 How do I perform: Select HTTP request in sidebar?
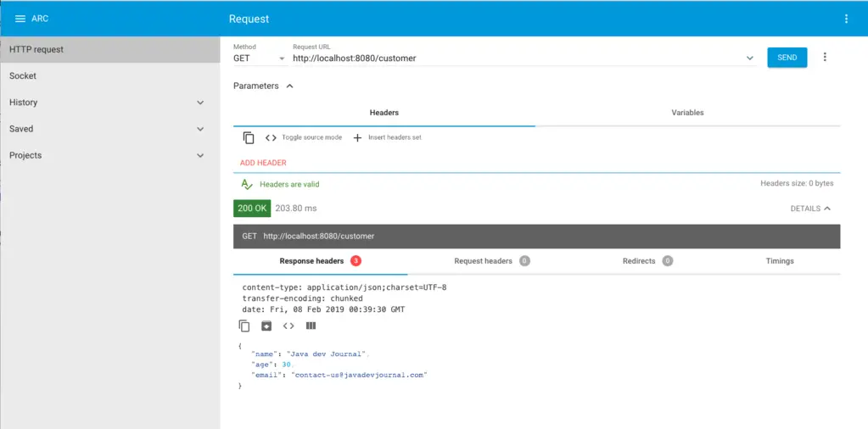[110, 49]
